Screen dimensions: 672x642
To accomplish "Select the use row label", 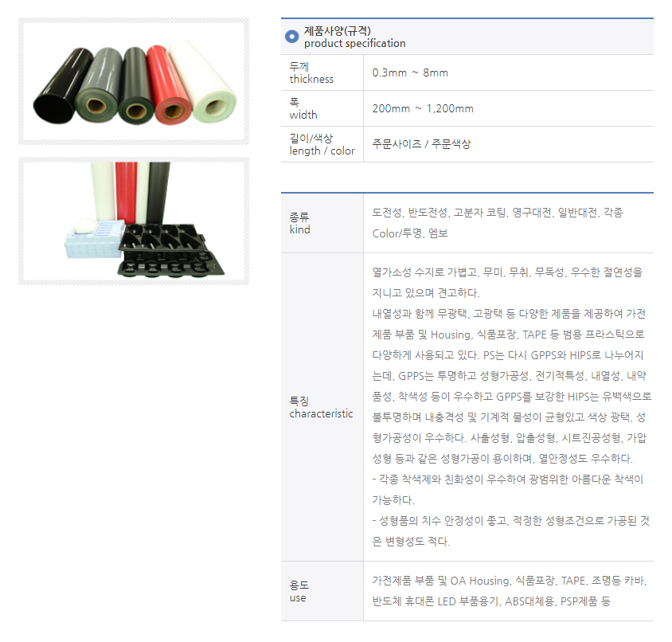I will point(299,591).
